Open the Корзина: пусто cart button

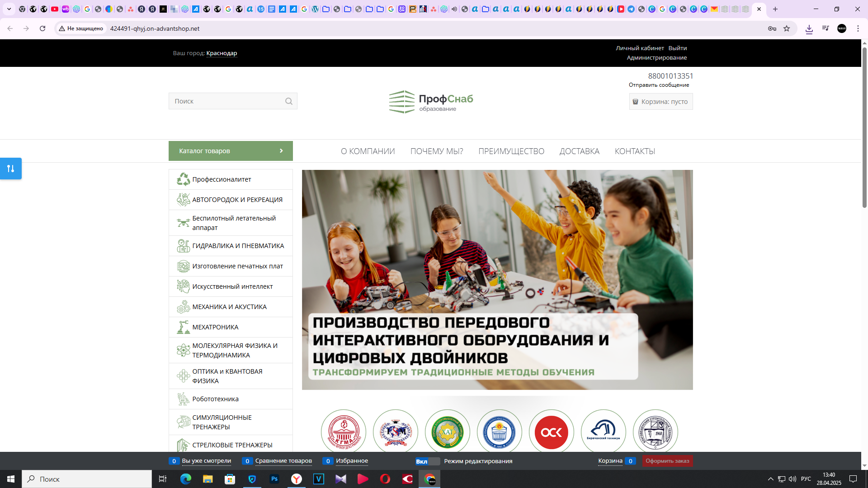[x=661, y=102]
